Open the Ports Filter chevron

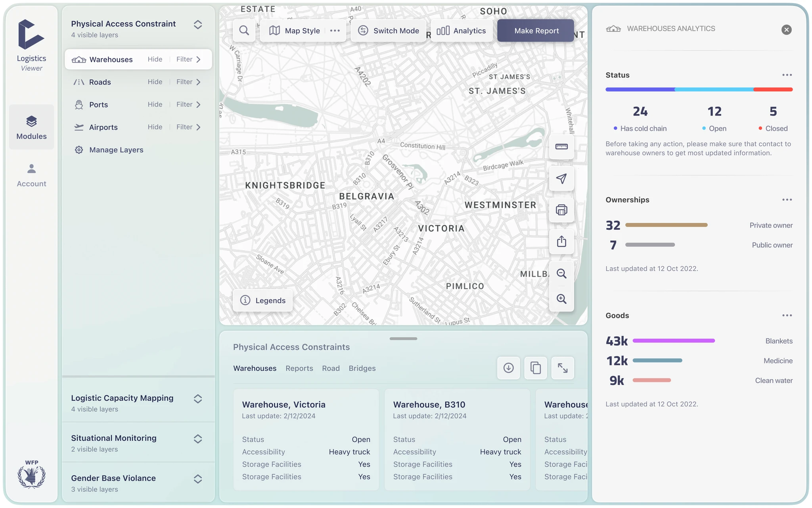click(x=199, y=104)
